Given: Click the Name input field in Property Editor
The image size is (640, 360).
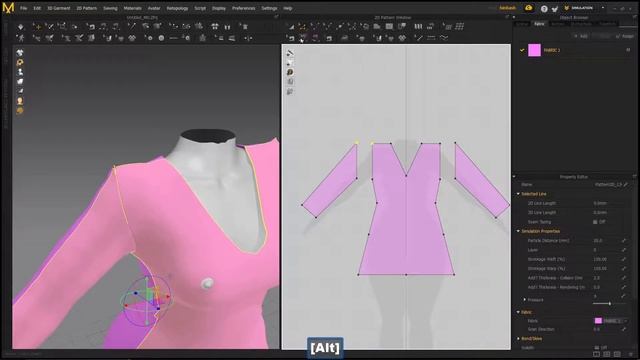Looking at the screenshot, I should pyautogui.click(x=608, y=184).
